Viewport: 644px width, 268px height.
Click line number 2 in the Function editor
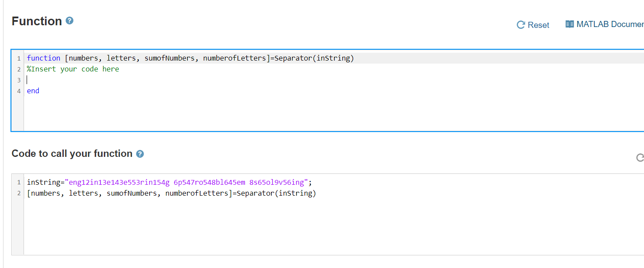(x=19, y=68)
